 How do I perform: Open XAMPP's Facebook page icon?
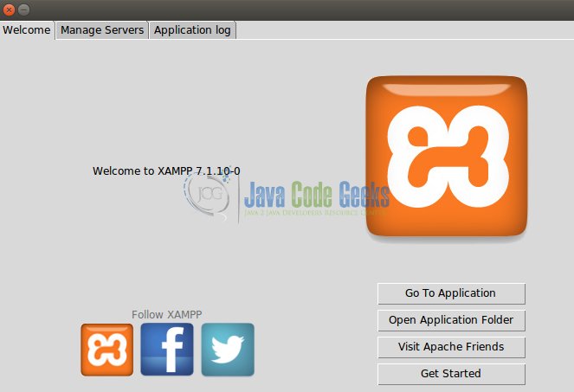[167, 350]
